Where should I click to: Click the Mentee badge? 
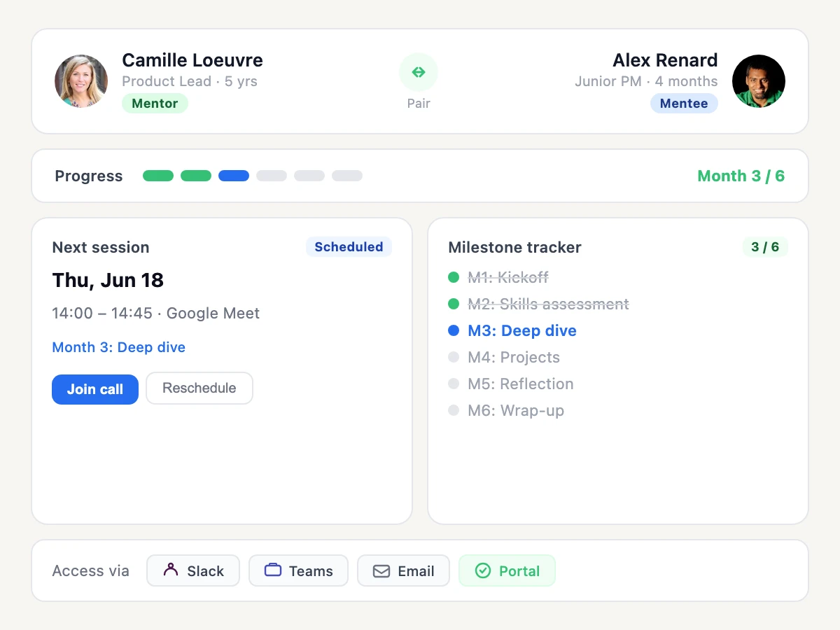tap(684, 104)
